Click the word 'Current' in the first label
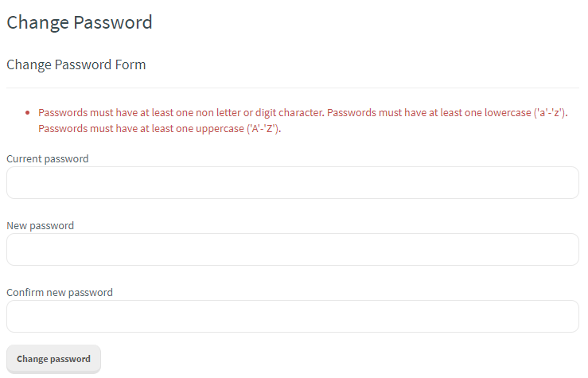 (x=25, y=159)
